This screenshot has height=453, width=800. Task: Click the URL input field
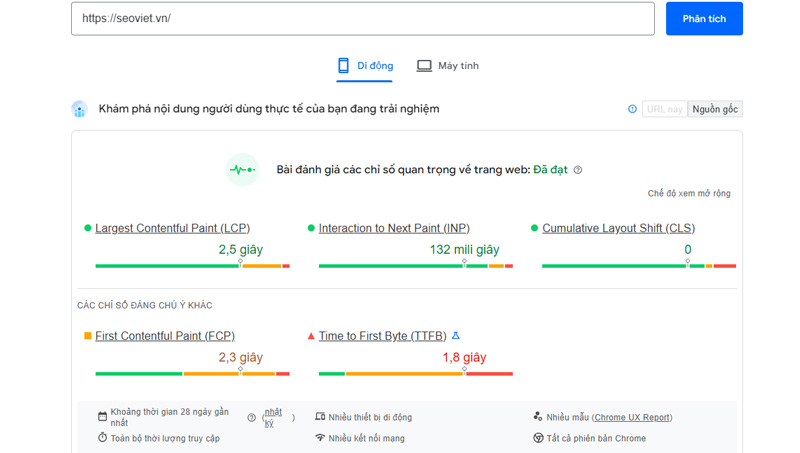coord(362,19)
